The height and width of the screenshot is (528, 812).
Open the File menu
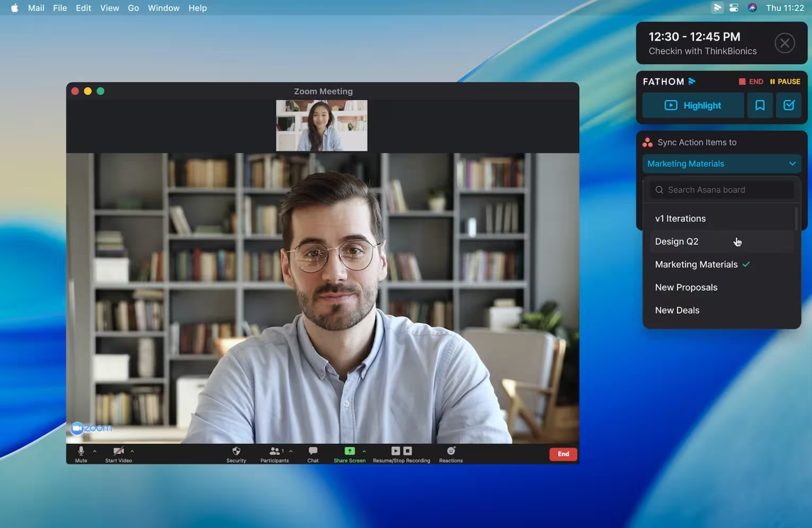click(60, 8)
